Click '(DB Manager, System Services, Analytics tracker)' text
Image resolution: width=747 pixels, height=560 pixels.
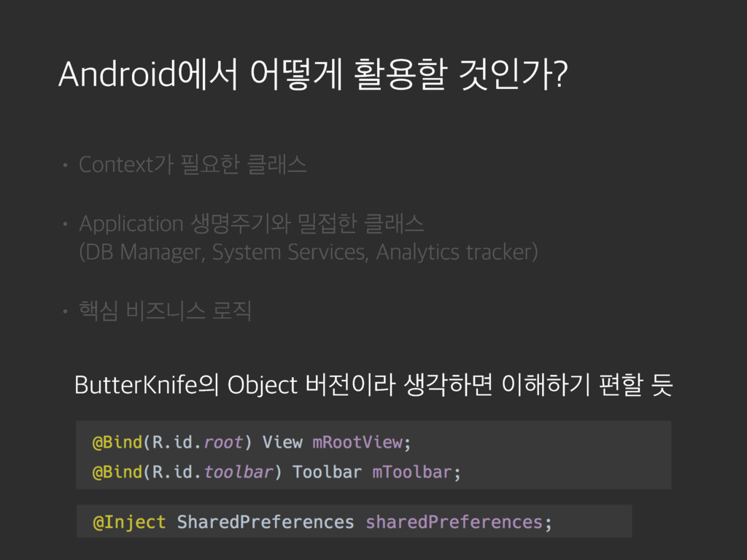pyautogui.click(x=309, y=252)
